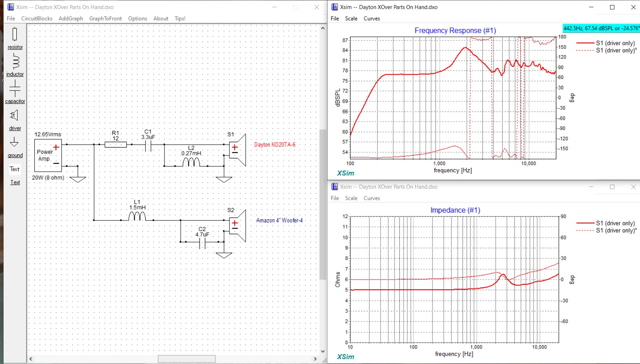This screenshot has width=640, height=364.
Task: Select inductor L1 1.5mH in circuit
Action: click(137, 216)
